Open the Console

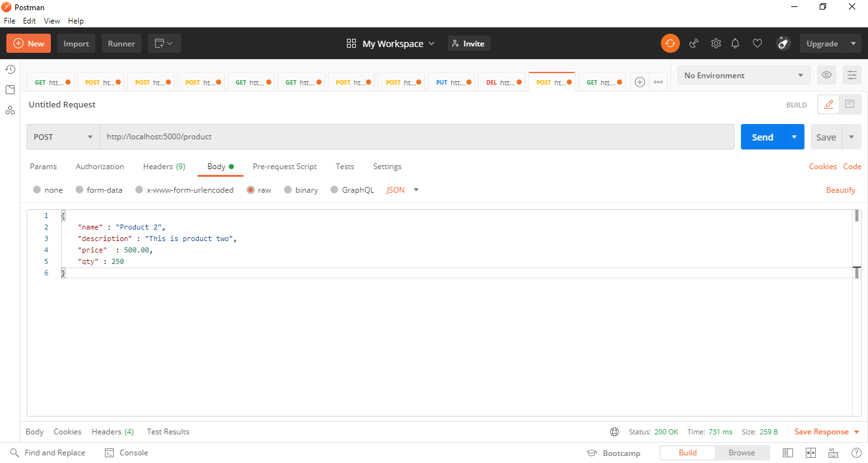(126, 453)
